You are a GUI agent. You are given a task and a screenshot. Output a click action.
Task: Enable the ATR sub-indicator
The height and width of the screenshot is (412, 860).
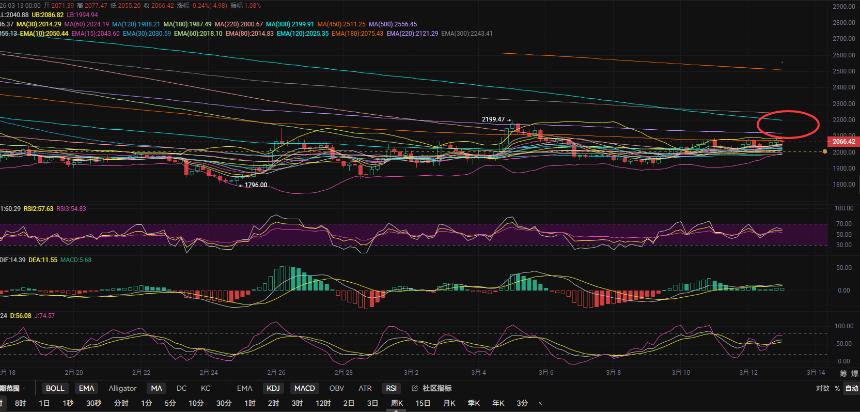[x=365, y=388]
